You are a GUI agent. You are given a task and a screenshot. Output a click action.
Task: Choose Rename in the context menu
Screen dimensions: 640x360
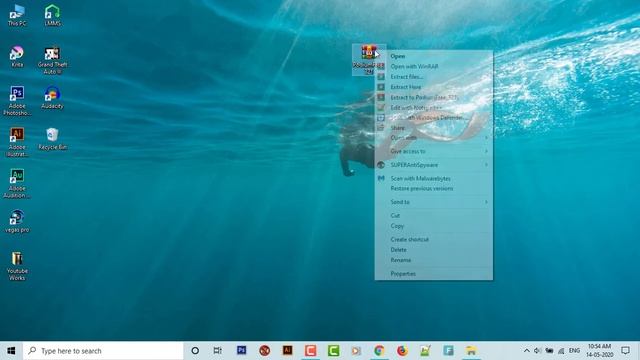click(x=434, y=260)
